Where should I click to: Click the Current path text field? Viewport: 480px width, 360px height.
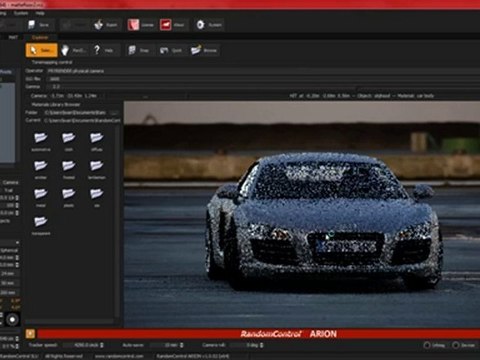click(82, 120)
